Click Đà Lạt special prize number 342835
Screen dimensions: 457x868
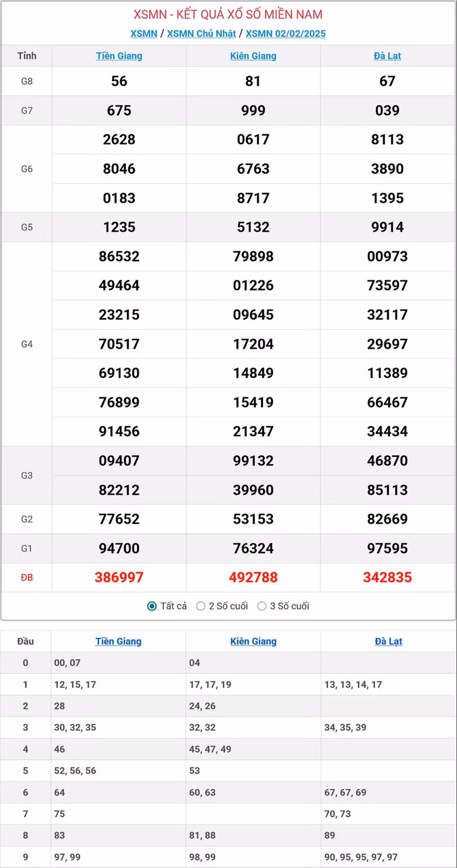coord(388,577)
